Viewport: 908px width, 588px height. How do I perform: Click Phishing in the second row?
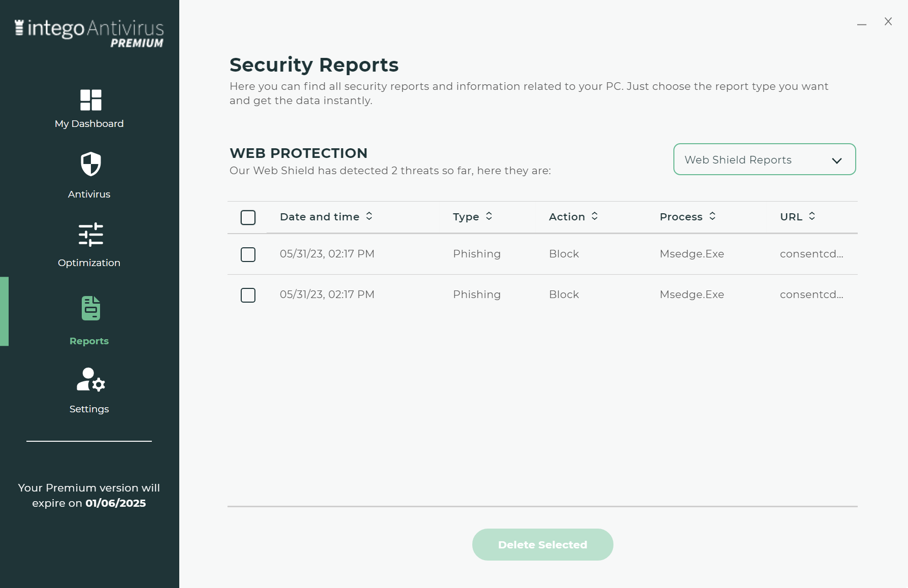tap(477, 295)
